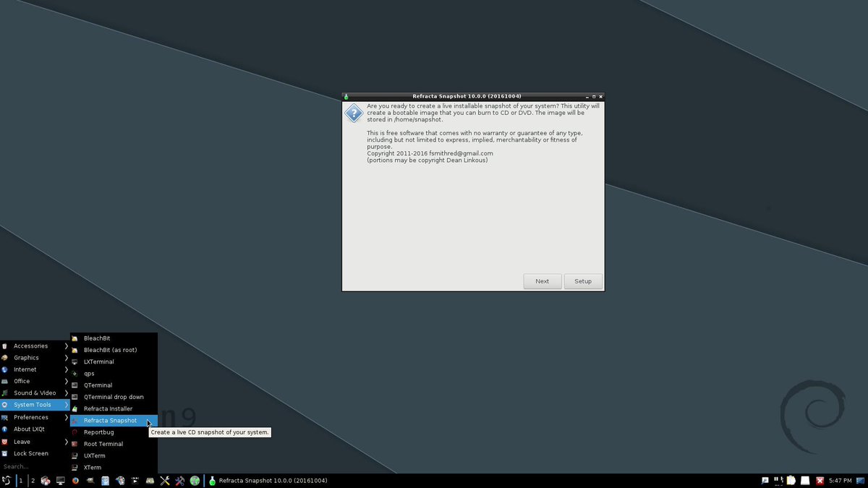Screen dimensions: 868x488
Task: Click the UXTerm icon entry
Action: pos(75,455)
